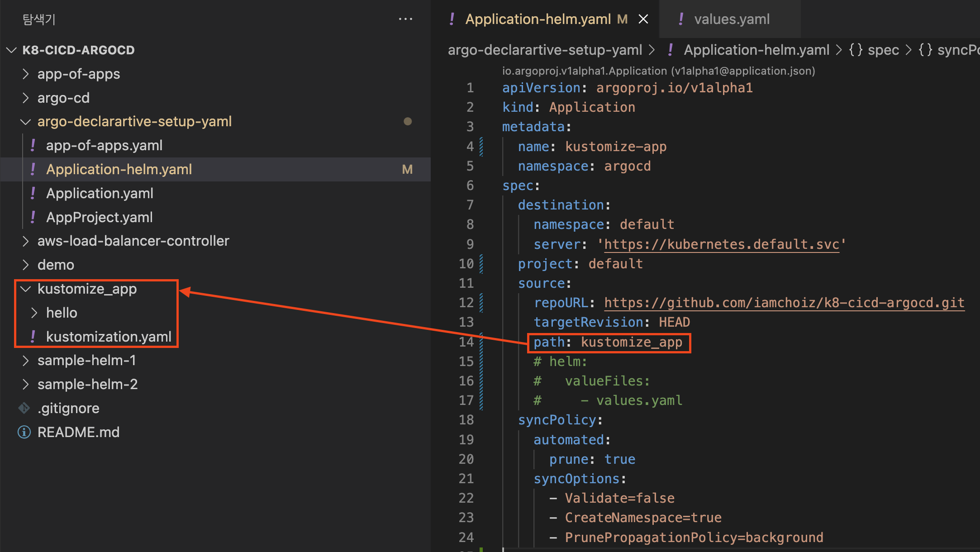Open the github.com repoURL link
This screenshot has width=980, height=552.
click(784, 303)
